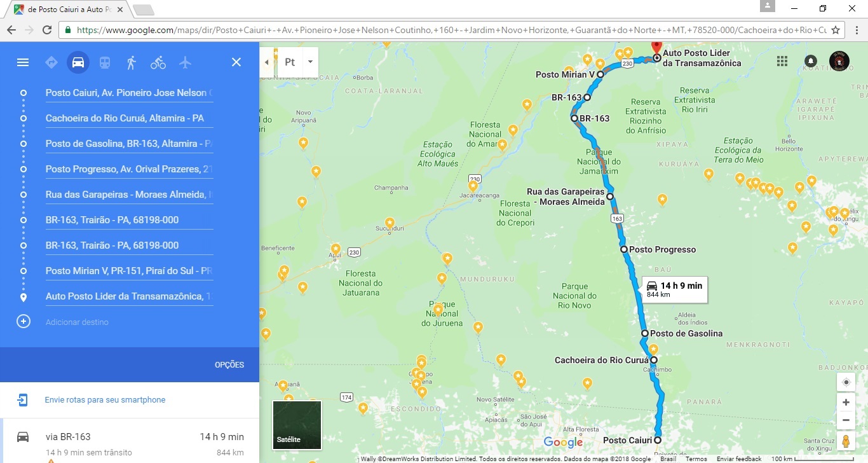Viewport: 868px width, 463px height.
Task: Edit Posto Caiuri origin field
Action: coord(129,93)
